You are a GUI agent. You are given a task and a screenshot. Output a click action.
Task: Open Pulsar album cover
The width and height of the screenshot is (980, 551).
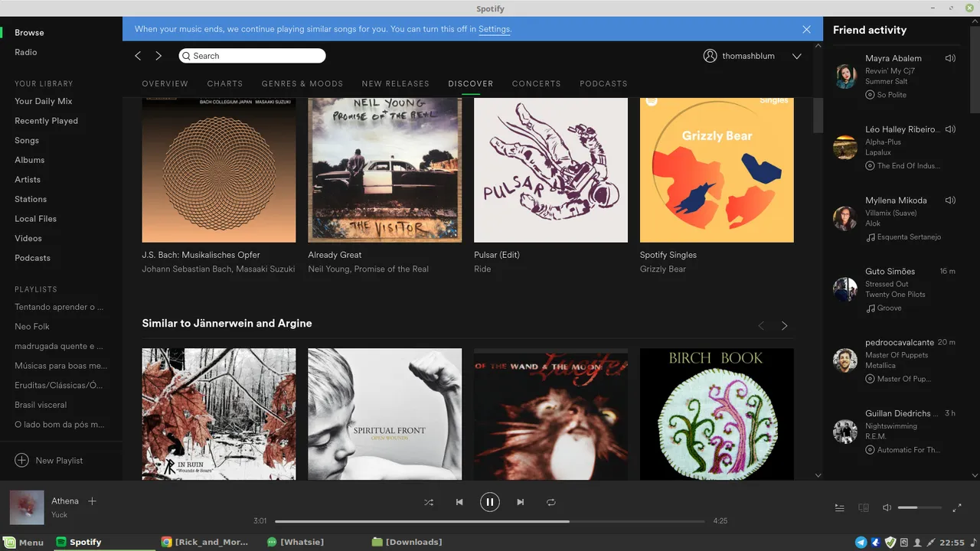(x=550, y=170)
